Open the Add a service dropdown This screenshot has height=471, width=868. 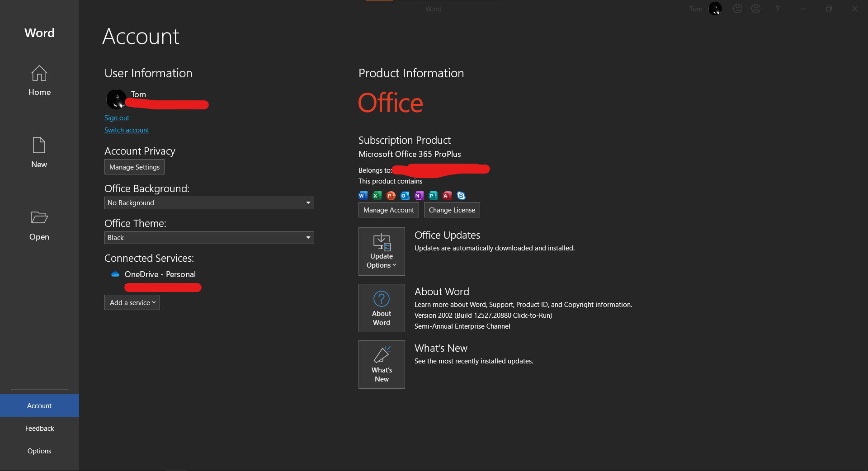(132, 302)
